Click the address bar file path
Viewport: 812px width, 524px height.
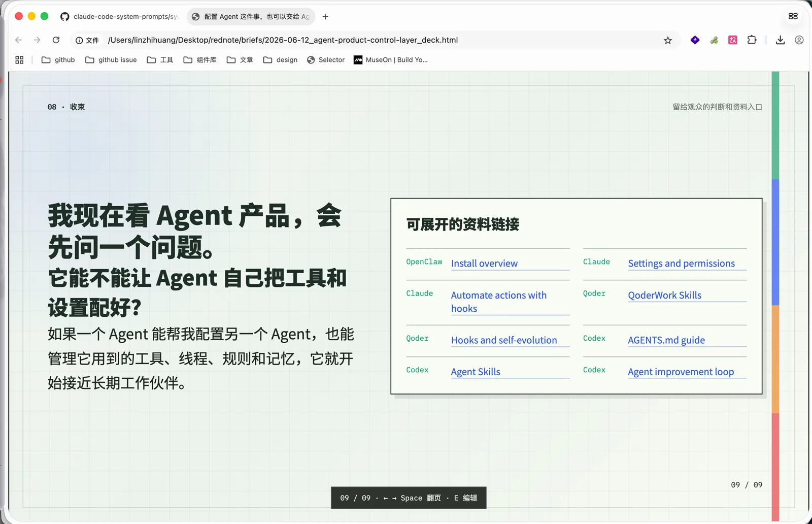(x=283, y=40)
